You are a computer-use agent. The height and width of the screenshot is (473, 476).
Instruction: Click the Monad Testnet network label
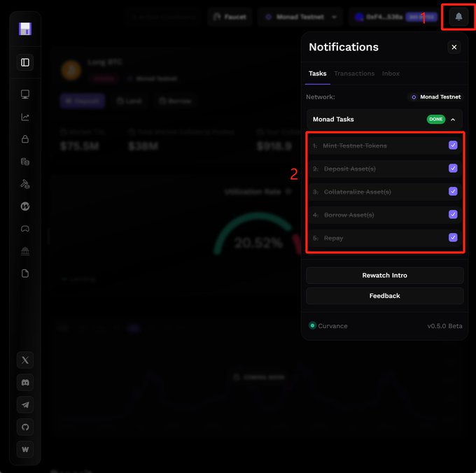click(436, 97)
